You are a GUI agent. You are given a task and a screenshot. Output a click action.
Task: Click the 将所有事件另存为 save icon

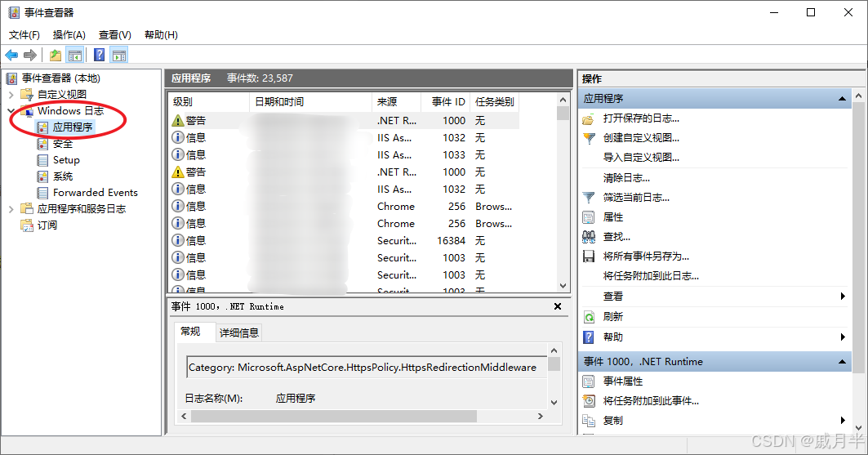589,256
